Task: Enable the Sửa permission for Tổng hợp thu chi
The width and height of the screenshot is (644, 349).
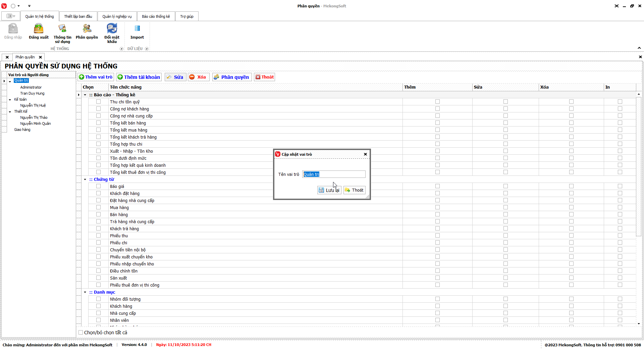Action: click(505, 144)
